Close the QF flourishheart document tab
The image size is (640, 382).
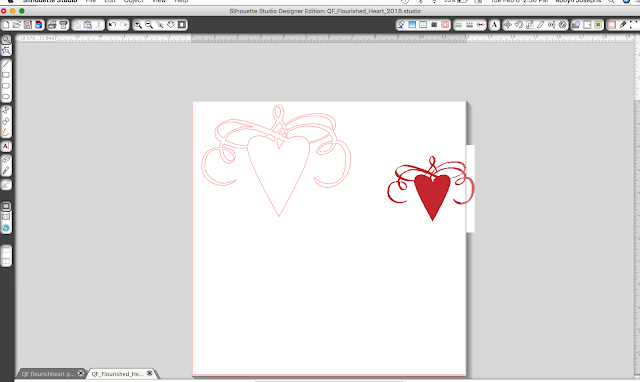click(x=81, y=373)
